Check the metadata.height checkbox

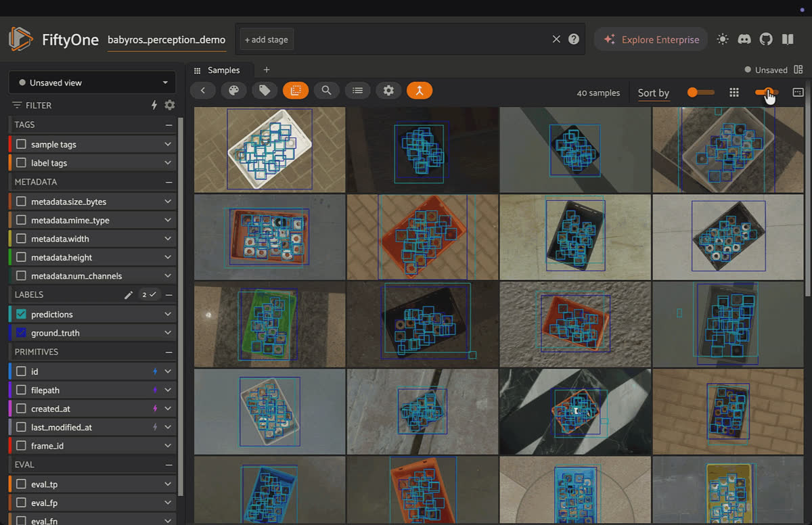pyautogui.click(x=21, y=258)
